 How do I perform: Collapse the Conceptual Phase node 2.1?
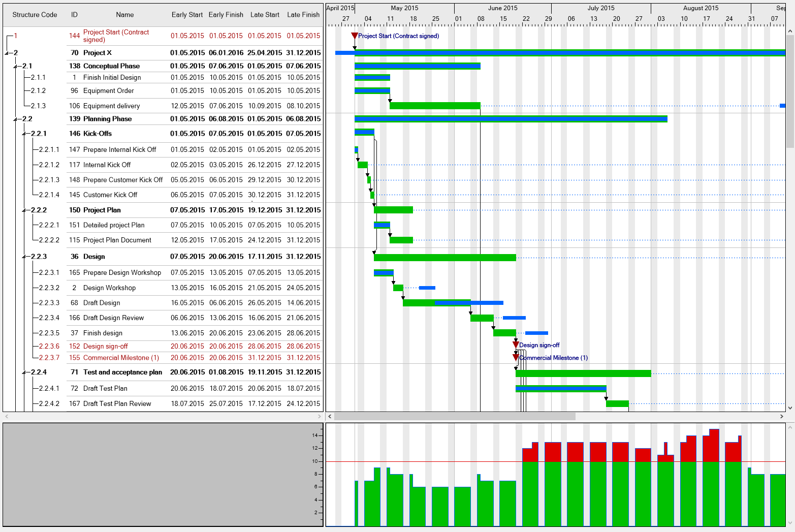coord(14,66)
